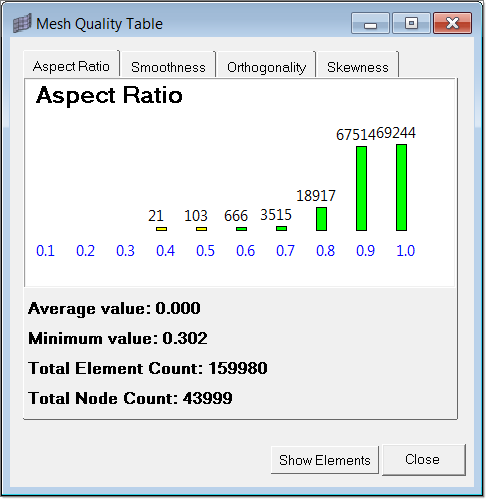
Task: Select the yellow bar labeled 103
Action: (201, 229)
